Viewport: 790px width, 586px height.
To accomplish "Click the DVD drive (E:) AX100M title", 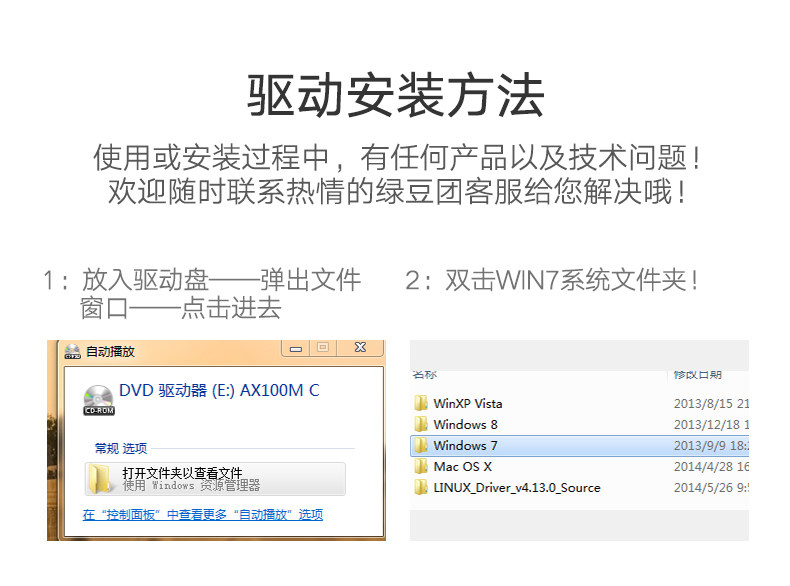I will click(219, 390).
